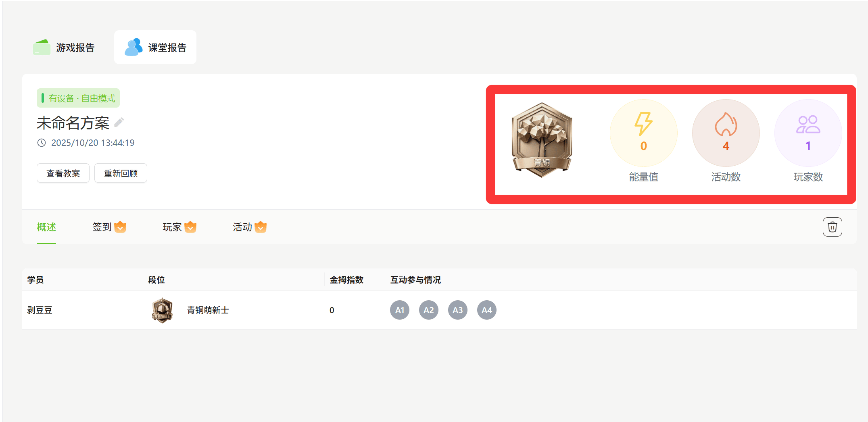Select the A1 interaction circle

pyautogui.click(x=400, y=310)
